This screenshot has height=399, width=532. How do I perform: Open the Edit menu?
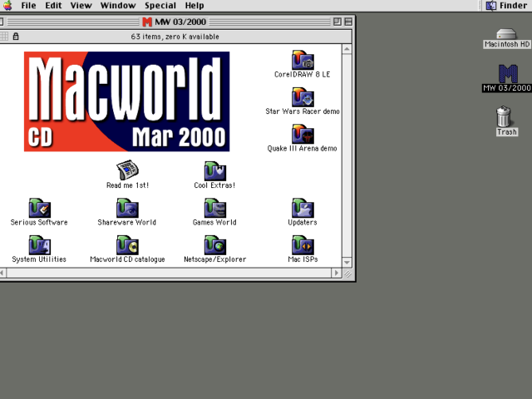pyautogui.click(x=53, y=6)
